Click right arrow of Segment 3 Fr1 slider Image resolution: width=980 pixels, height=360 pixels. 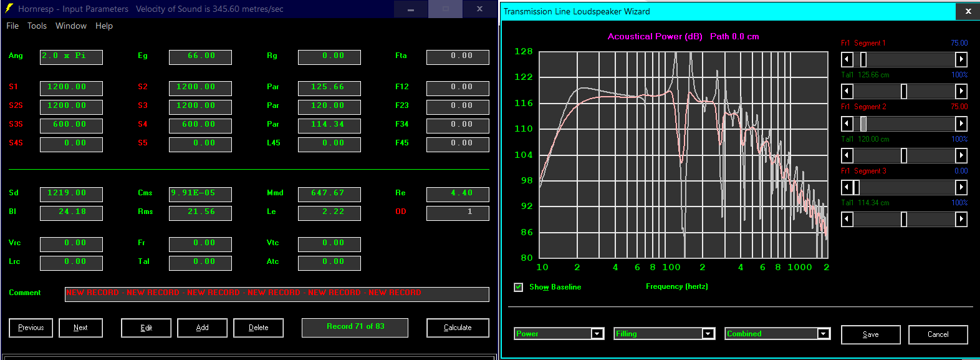(961, 187)
